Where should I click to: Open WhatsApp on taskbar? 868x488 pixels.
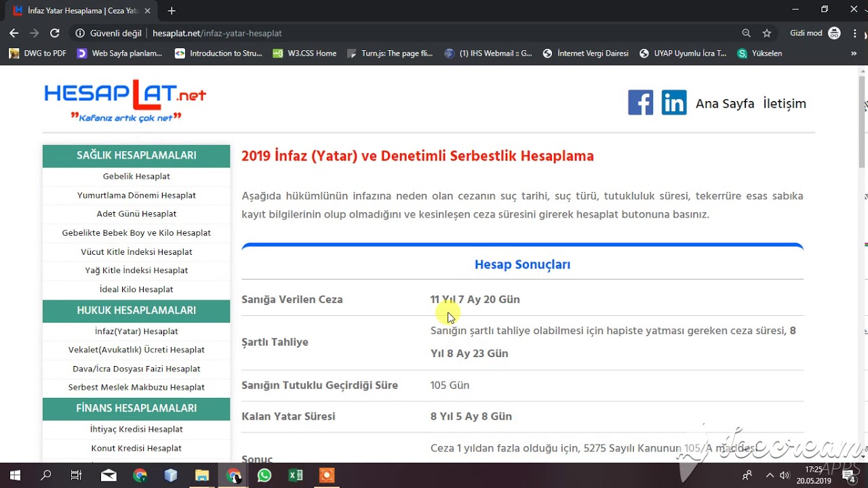point(264,475)
